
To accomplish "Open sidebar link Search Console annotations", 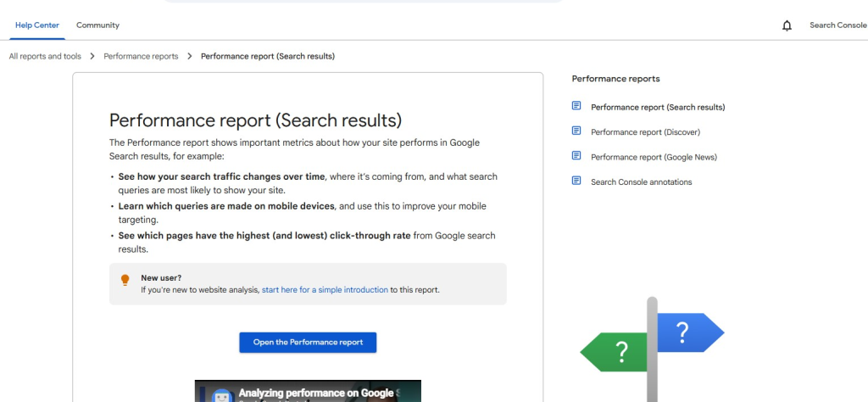I will tap(642, 182).
